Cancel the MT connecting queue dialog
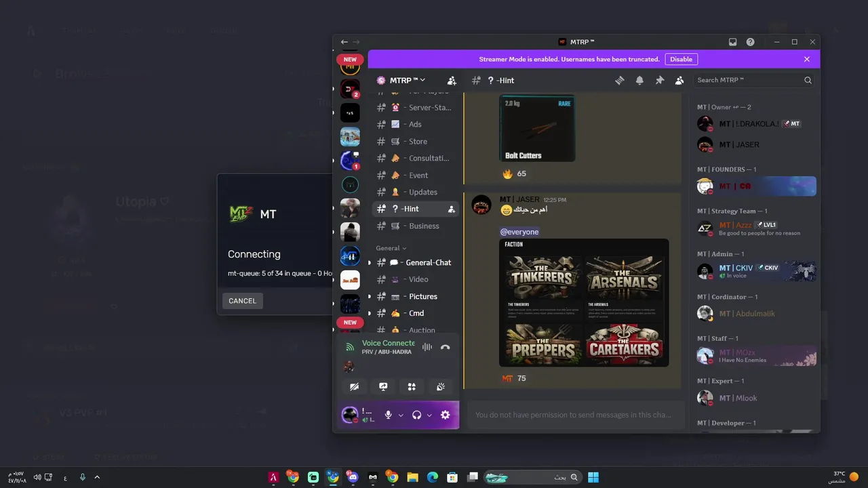 coord(242,300)
